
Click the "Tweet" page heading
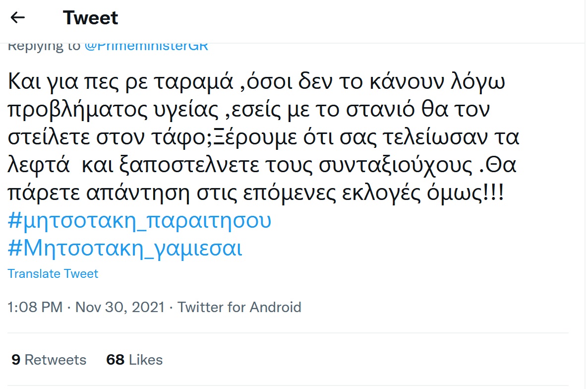91,18
